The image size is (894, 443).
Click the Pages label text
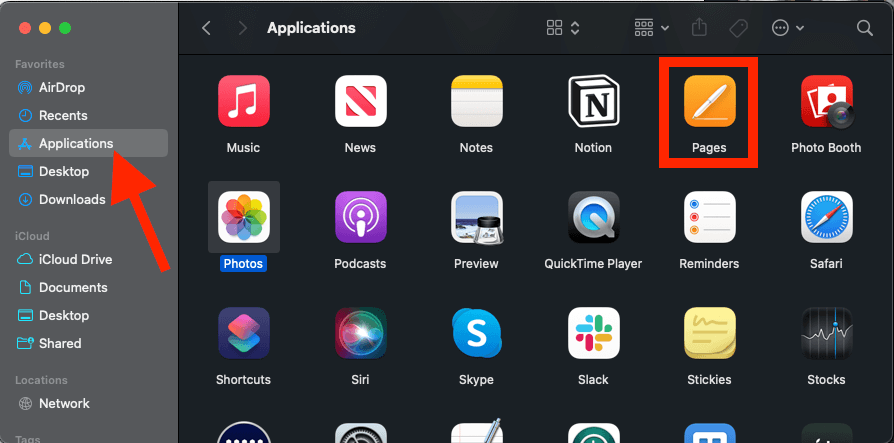pyautogui.click(x=709, y=148)
